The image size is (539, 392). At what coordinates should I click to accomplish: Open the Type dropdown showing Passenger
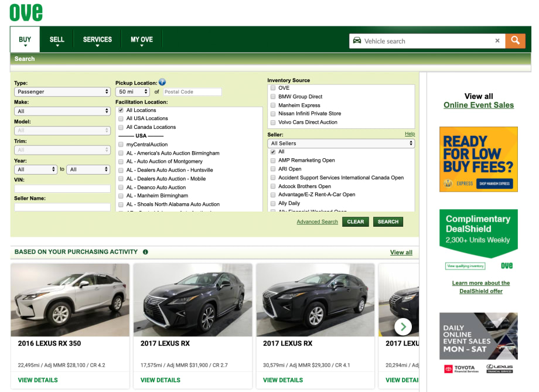62,92
